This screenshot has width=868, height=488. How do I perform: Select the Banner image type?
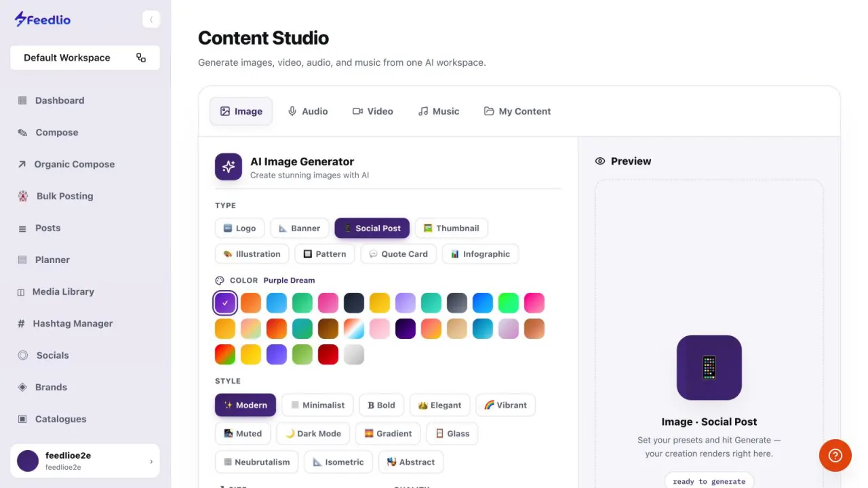point(300,228)
